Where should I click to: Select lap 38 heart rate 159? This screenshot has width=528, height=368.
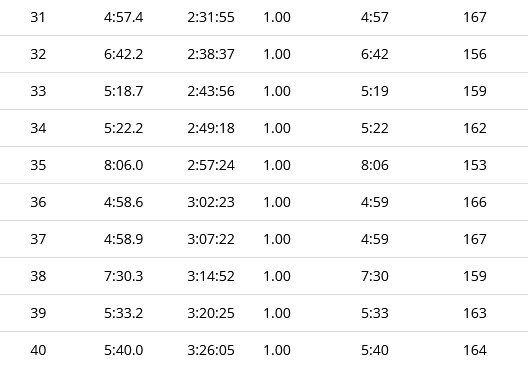click(x=475, y=276)
